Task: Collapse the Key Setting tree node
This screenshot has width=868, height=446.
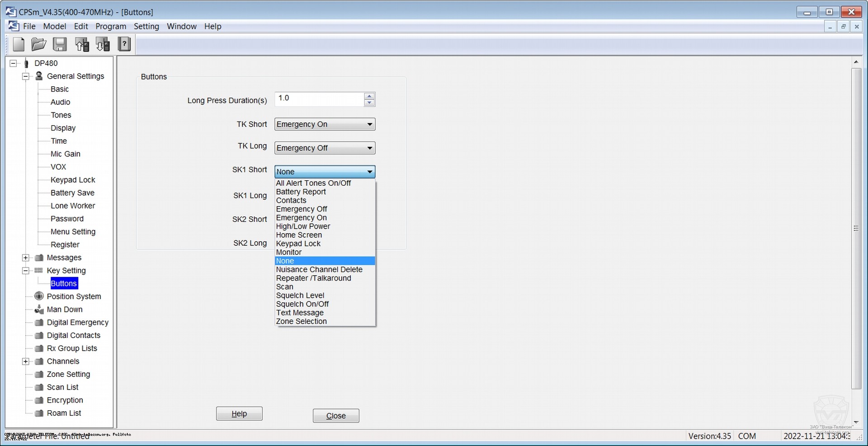Action: click(26, 271)
